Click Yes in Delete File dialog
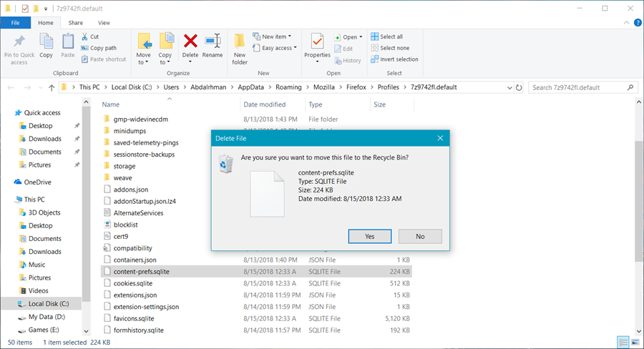The height and width of the screenshot is (349, 644). [x=370, y=237]
